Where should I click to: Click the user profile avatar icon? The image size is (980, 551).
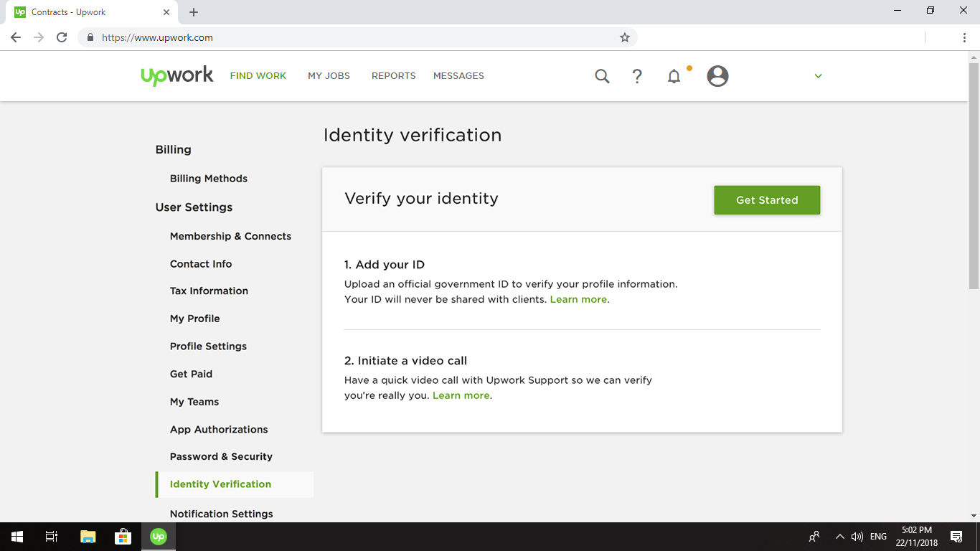[x=717, y=76]
